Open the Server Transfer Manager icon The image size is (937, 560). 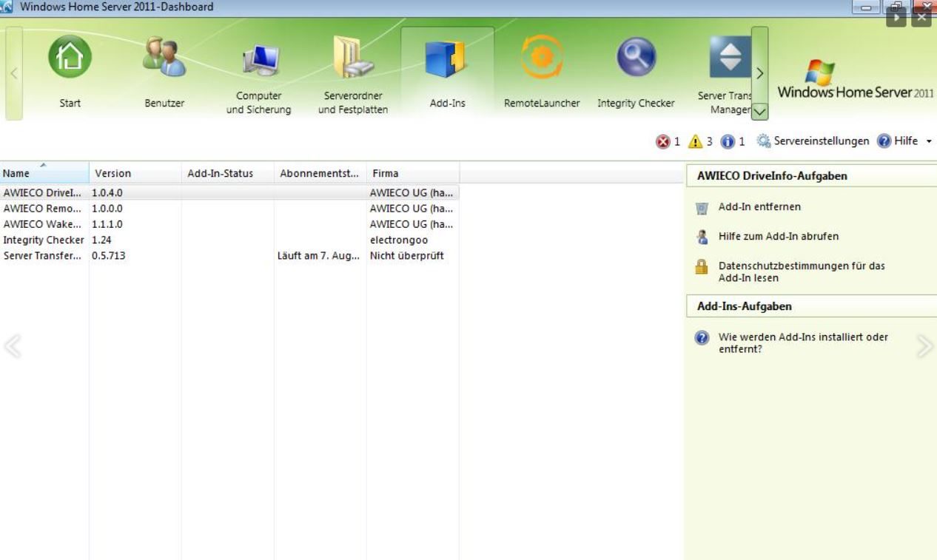tap(730, 58)
